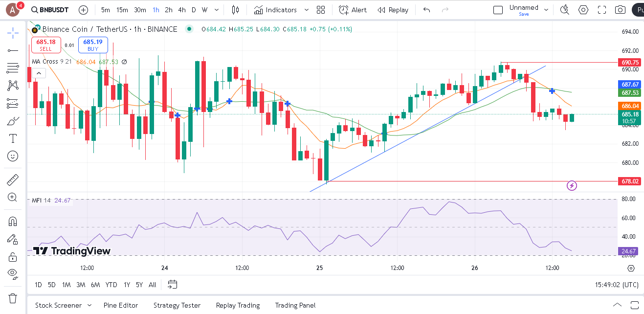Click the 15:49:02 (UTC) timezone label

click(617, 285)
